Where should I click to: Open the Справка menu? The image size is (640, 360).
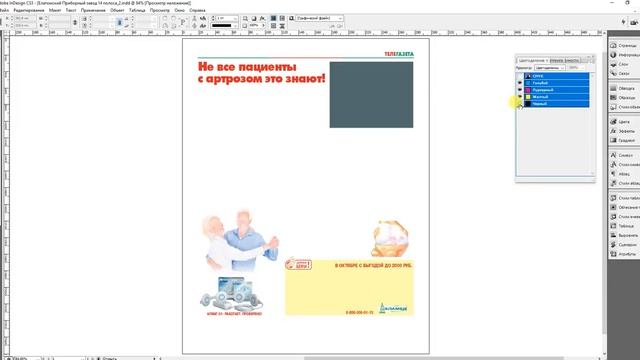click(198, 10)
